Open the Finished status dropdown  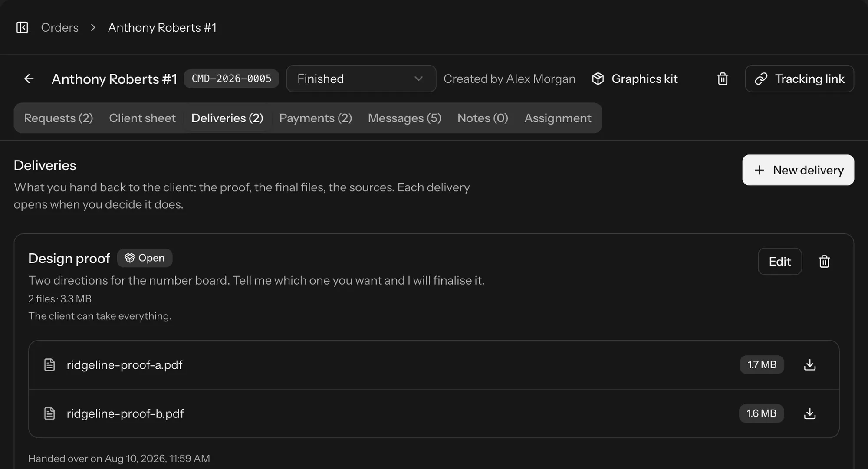pos(361,79)
